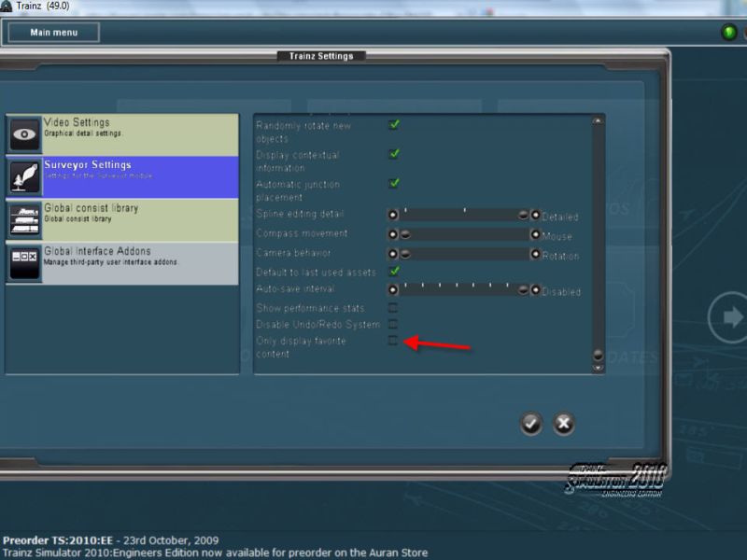Click the Auran Store preorder news text
This screenshot has width=747, height=560.
coord(215,553)
